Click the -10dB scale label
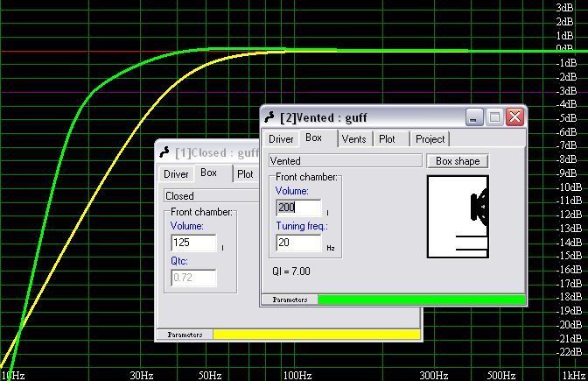 (569, 187)
